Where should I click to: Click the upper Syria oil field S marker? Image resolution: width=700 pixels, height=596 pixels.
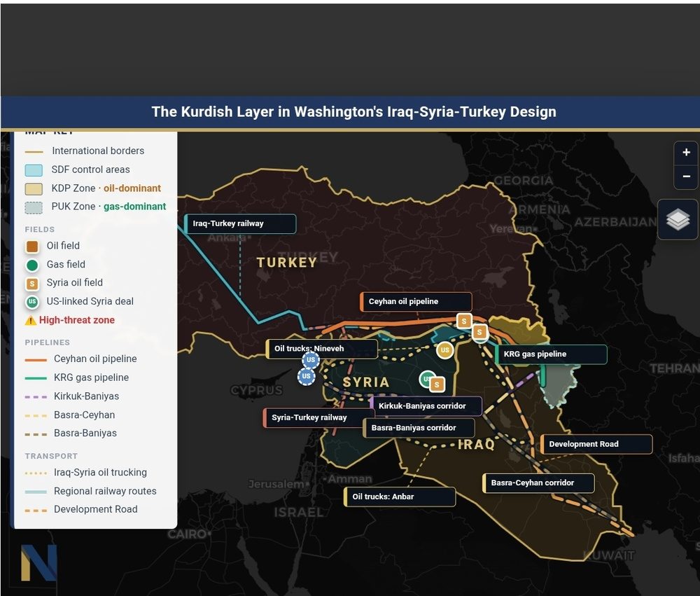tap(464, 321)
